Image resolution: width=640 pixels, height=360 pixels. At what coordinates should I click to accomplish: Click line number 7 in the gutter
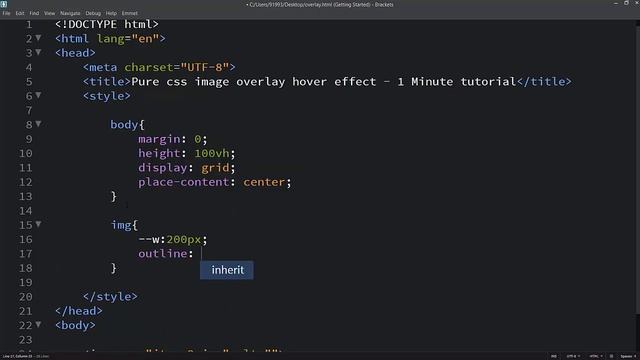tap(29, 110)
